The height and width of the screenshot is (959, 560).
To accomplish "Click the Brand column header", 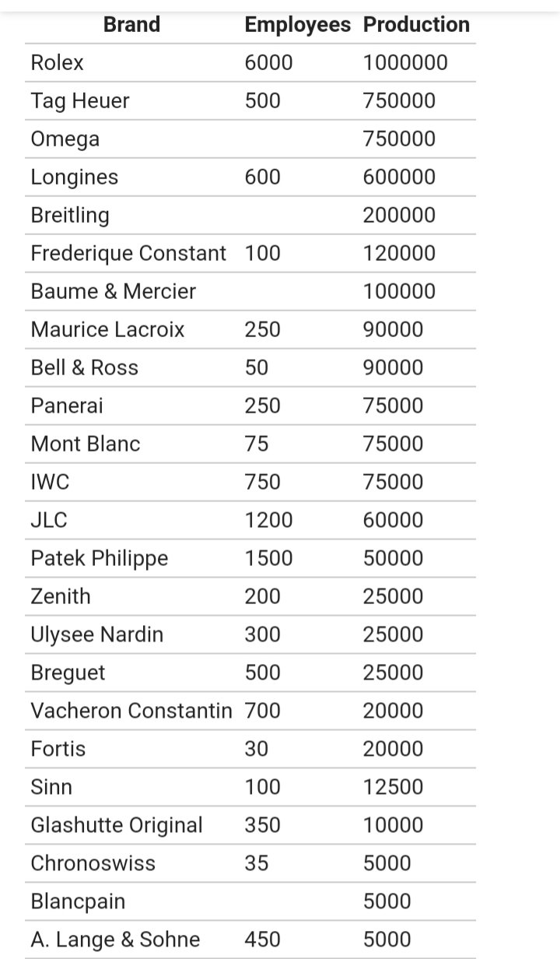I will point(131,25).
